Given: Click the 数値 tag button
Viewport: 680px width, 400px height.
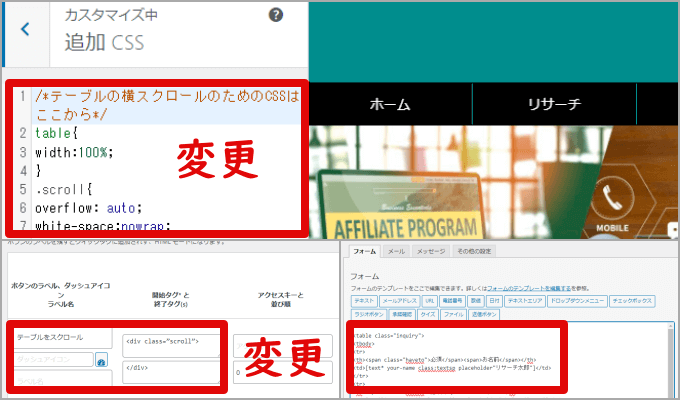Looking at the screenshot, I should (x=476, y=301).
